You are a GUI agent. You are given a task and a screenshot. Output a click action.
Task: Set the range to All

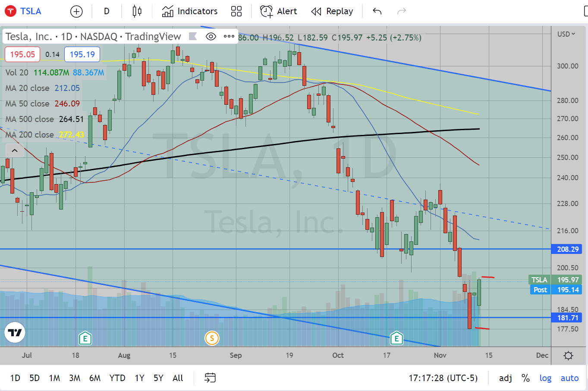[x=178, y=378]
